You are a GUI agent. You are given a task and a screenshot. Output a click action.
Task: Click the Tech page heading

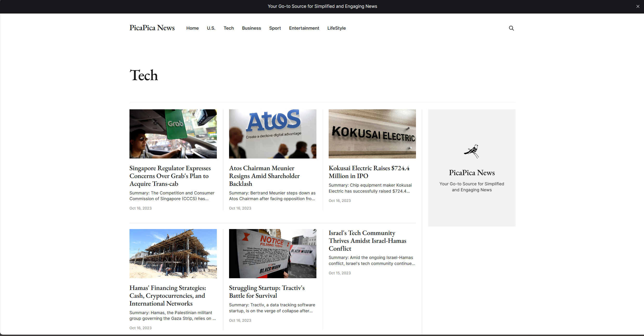pyautogui.click(x=144, y=75)
